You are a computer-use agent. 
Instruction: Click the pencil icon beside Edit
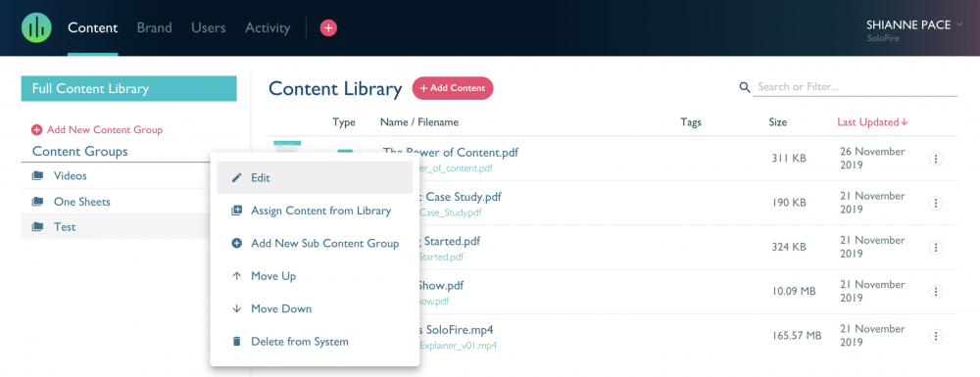(x=236, y=178)
